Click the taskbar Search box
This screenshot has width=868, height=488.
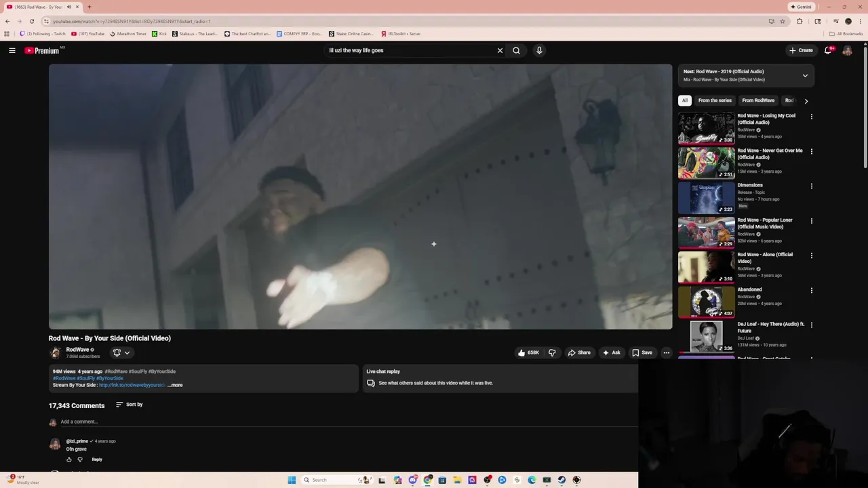(337, 480)
